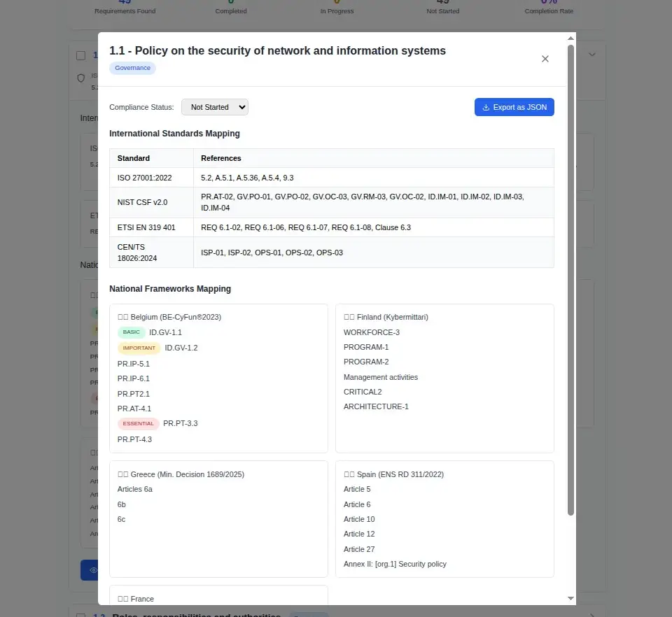Tick the checkbox next to requirement 1.1
The width and height of the screenshot is (672, 617).
81,55
